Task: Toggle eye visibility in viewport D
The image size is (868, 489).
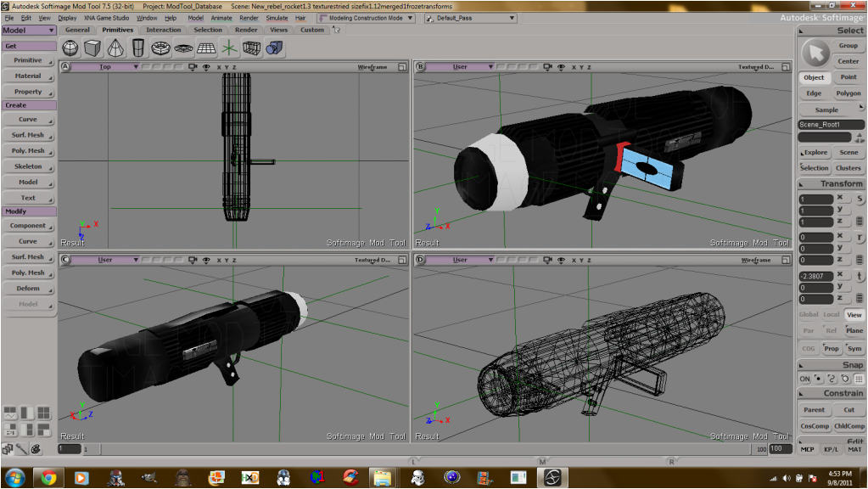Action: pos(561,260)
